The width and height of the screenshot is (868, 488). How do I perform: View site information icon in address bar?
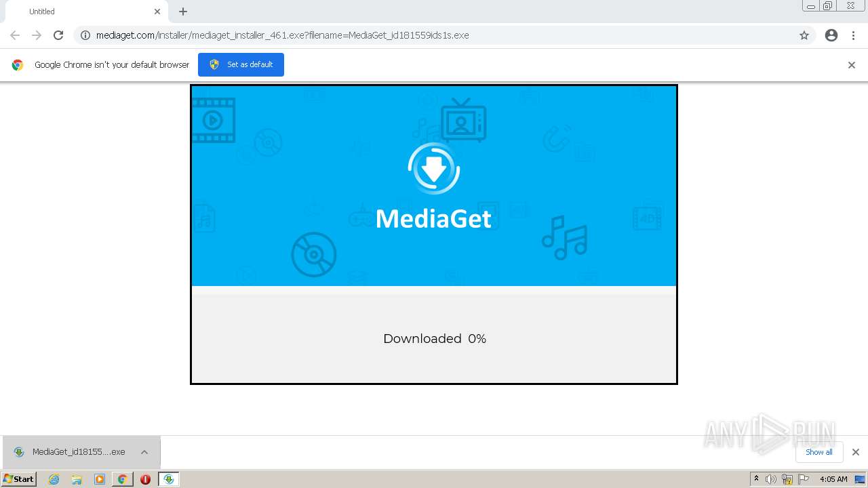pyautogui.click(x=85, y=35)
